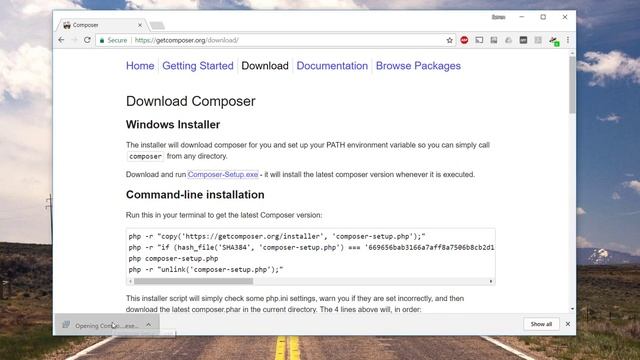
Task: Click the extension icon with green badge
Action: pos(553,40)
